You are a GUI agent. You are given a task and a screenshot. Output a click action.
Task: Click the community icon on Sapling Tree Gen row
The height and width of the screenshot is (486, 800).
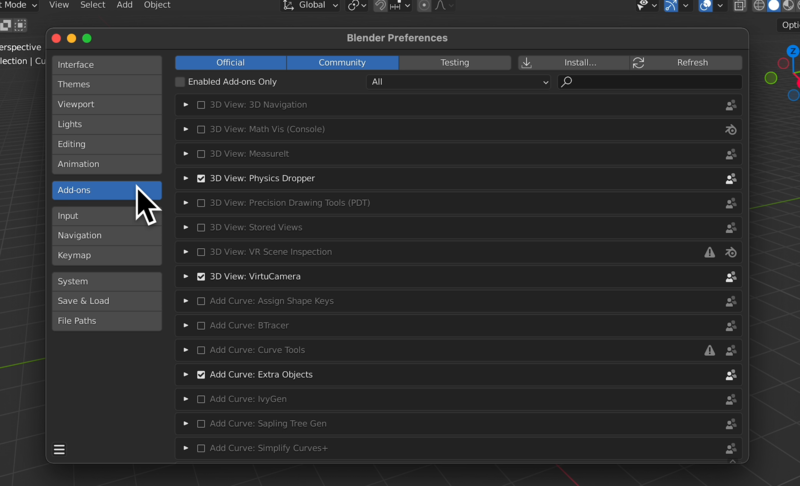tap(731, 424)
